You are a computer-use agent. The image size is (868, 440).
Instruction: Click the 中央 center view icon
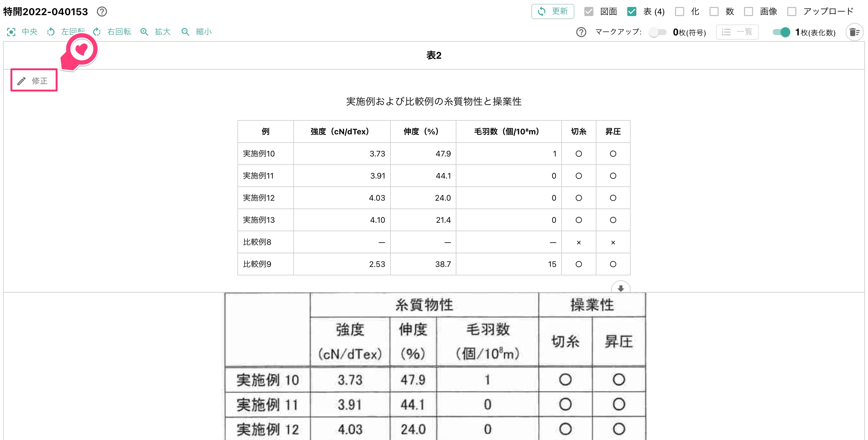[11, 32]
